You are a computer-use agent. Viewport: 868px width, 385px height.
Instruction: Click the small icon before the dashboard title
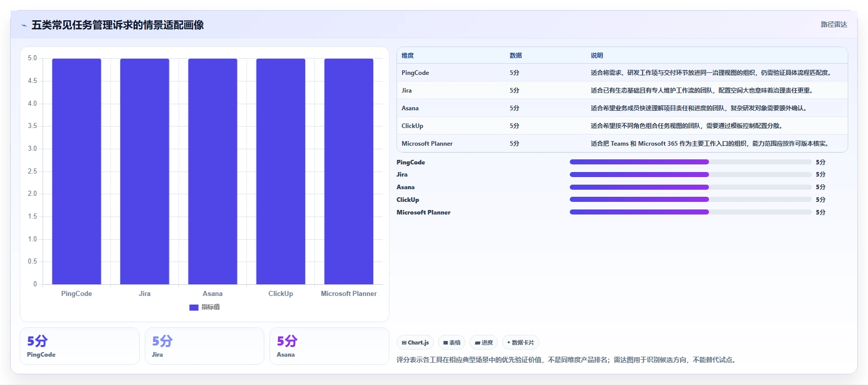point(24,25)
